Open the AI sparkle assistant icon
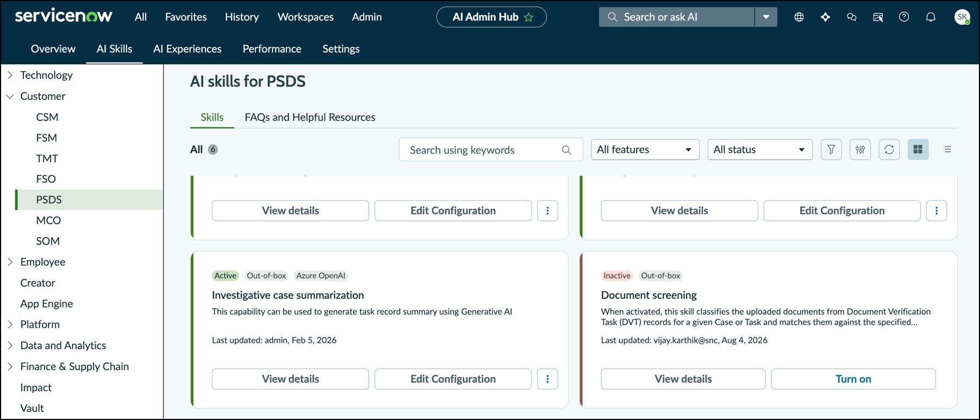The height and width of the screenshot is (420, 980). [825, 17]
